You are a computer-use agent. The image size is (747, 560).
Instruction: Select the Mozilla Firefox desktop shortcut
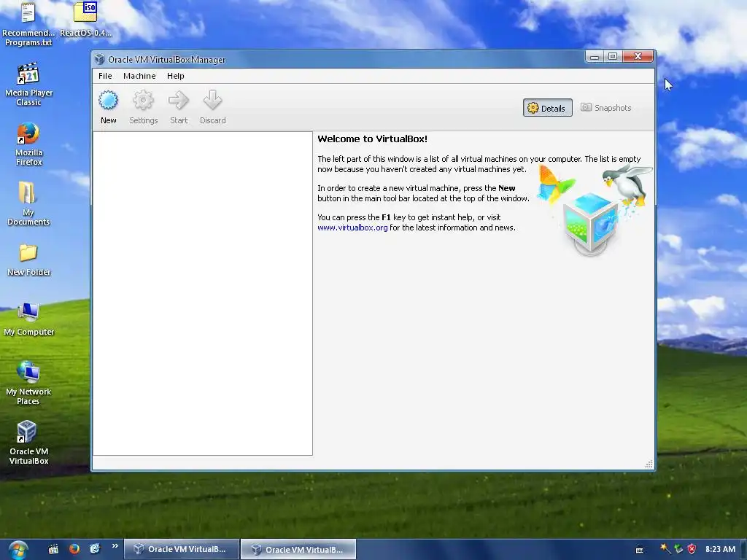28,144
